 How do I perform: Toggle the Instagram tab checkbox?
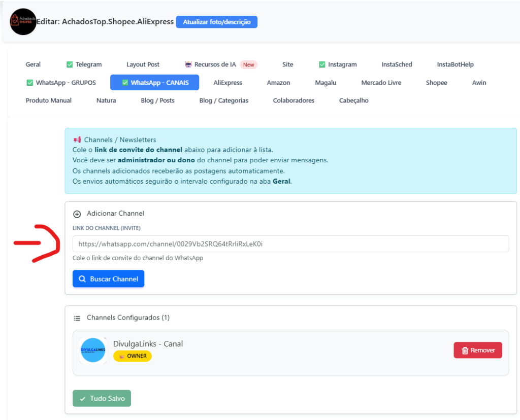322,64
